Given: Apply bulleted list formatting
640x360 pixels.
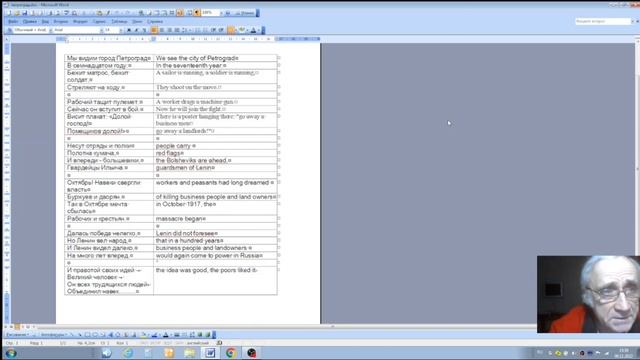Looking at the screenshot, I should 205,30.
